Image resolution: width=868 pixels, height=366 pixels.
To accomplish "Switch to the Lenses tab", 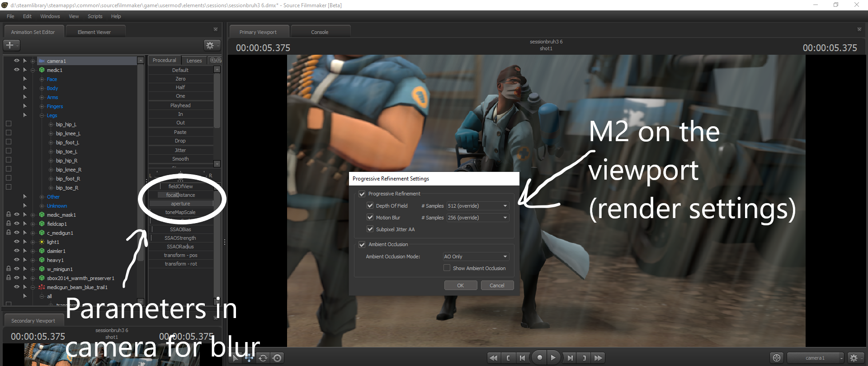I will 194,60.
